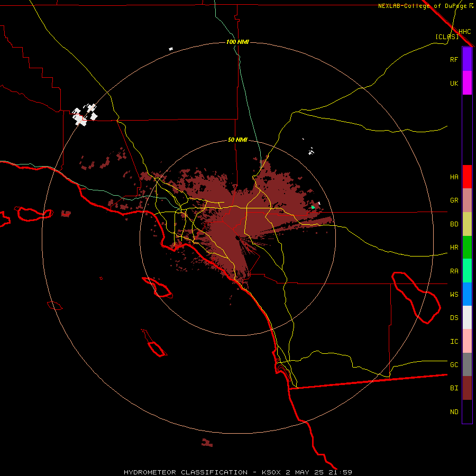The image size is (476, 476).
Task: Click the BD yellow-olive legend swatch
Action: [467, 224]
